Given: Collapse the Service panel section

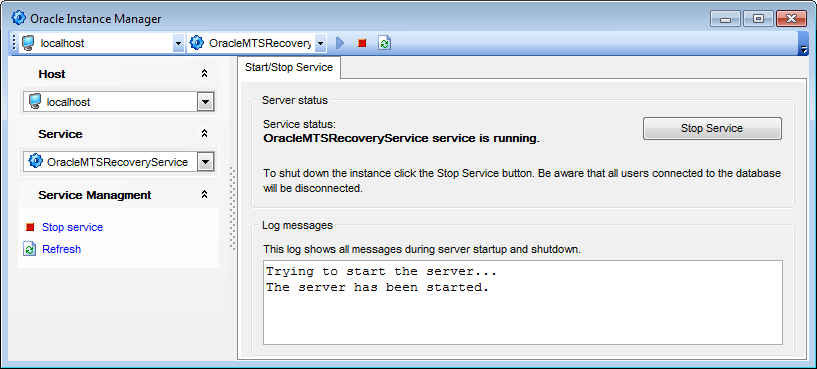Looking at the screenshot, I should [x=204, y=134].
